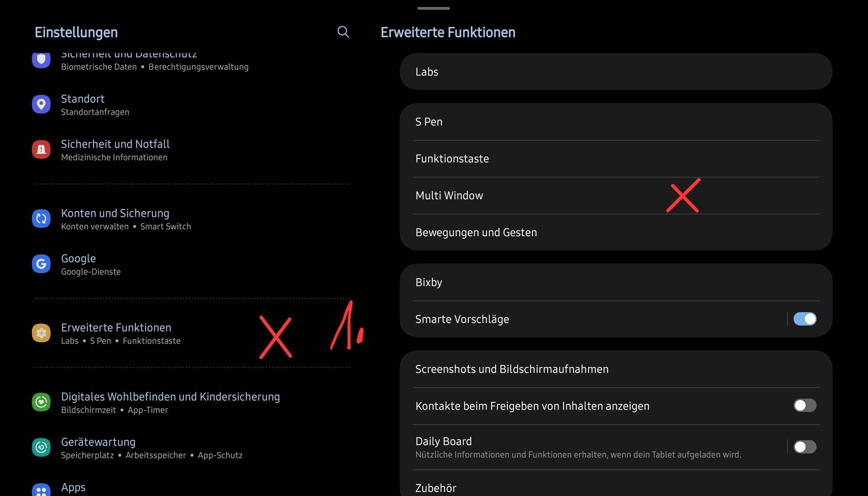
Task: Tap the Google G icon
Action: [x=41, y=263]
